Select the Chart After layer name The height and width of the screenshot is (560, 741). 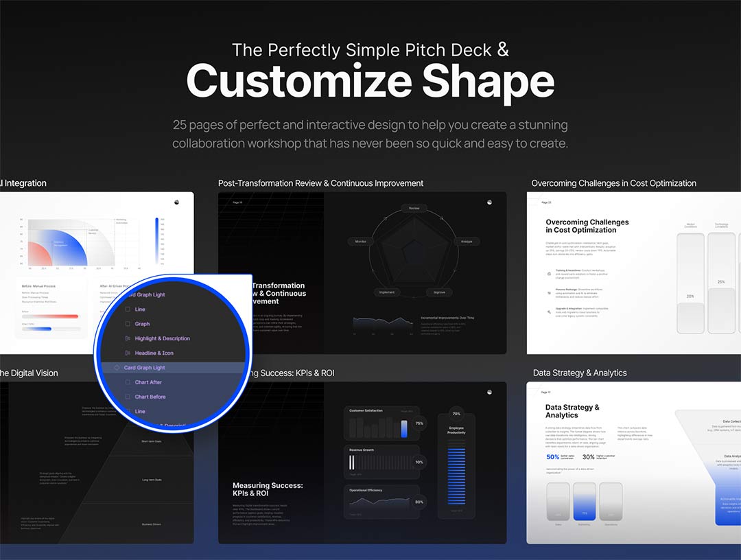point(148,382)
